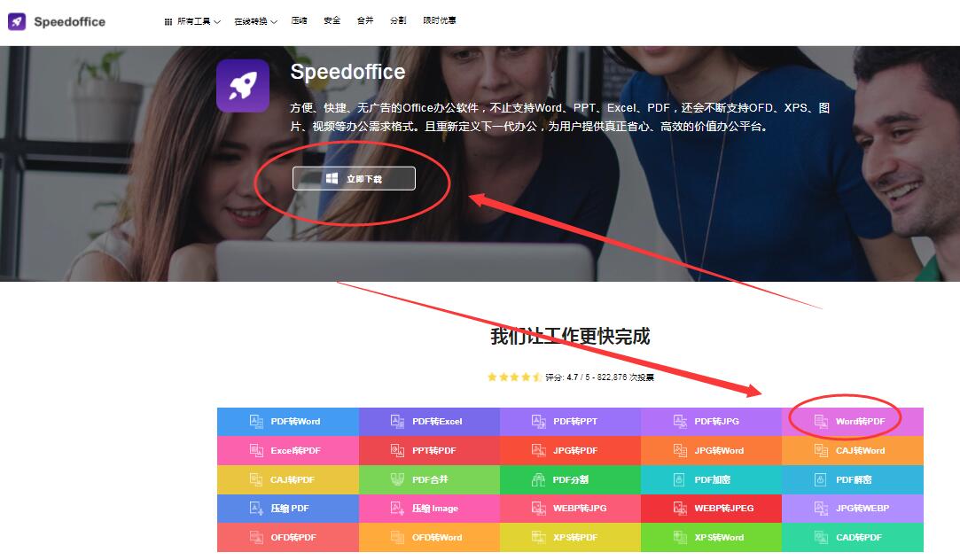Click the Word转PDF tile icon

pos(821,421)
